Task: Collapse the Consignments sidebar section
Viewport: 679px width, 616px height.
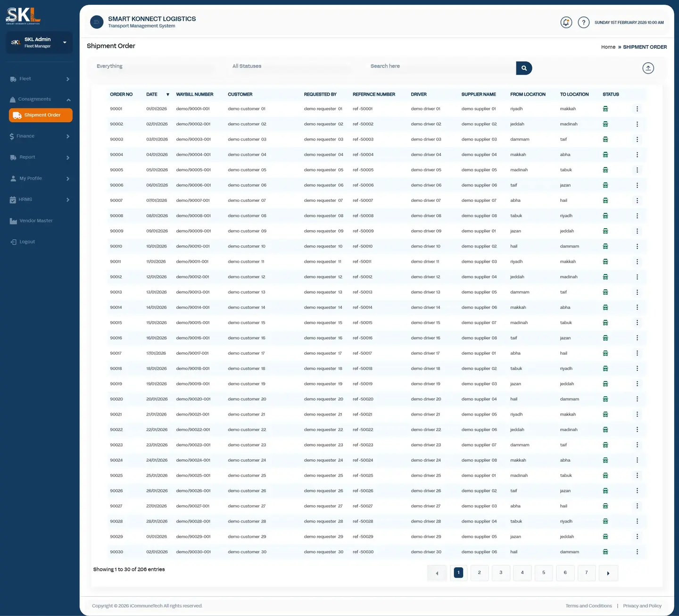Action: [x=40, y=99]
